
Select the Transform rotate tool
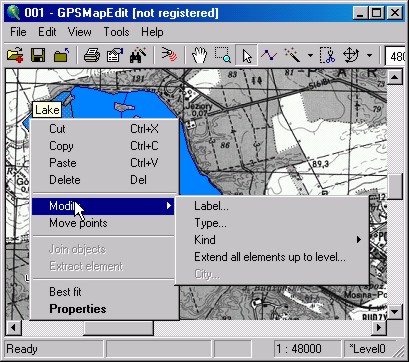(351, 55)
